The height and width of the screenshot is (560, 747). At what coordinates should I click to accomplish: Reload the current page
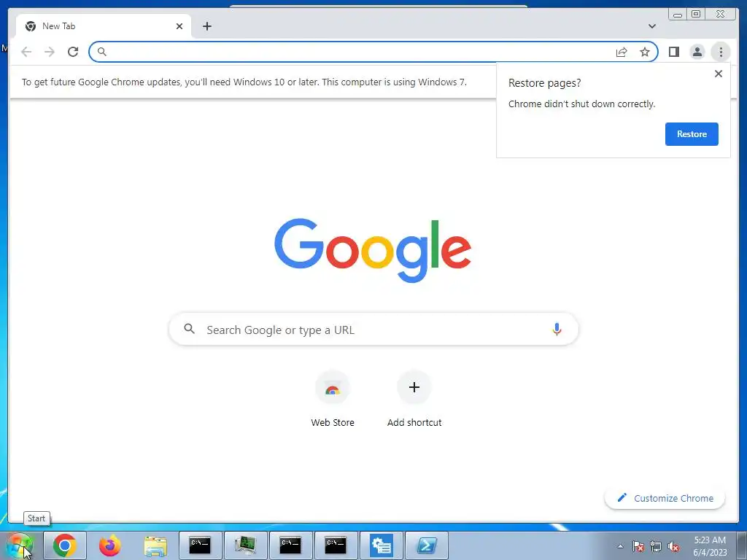tap(73, 52)
